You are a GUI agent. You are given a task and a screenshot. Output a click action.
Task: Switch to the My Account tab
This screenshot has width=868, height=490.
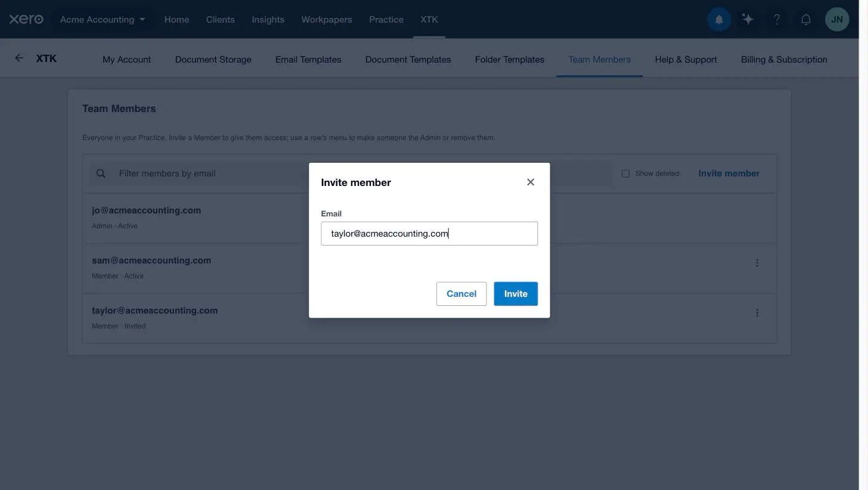126,60
